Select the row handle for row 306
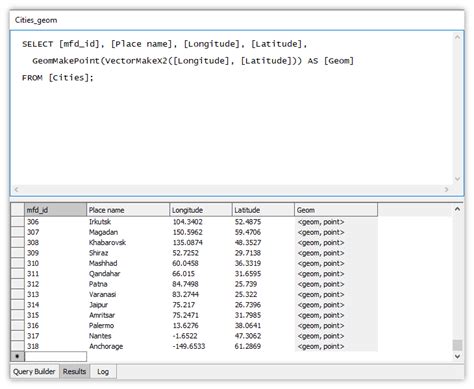474x389 pixels. click(x=17, y=222)
